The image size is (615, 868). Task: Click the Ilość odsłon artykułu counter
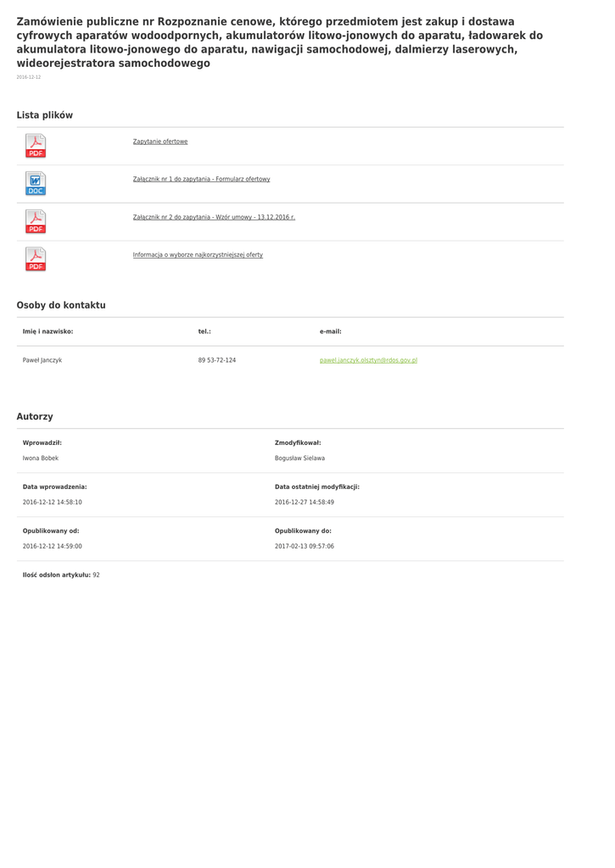61,575
